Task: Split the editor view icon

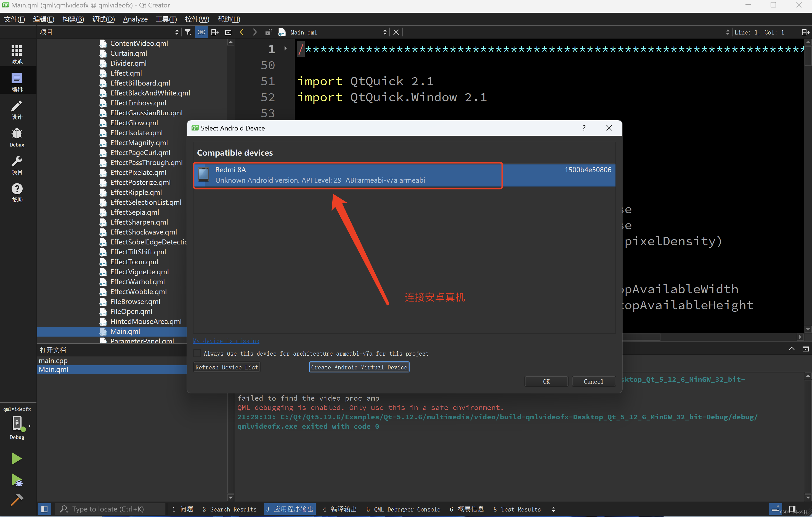Action: pos(805,32)
